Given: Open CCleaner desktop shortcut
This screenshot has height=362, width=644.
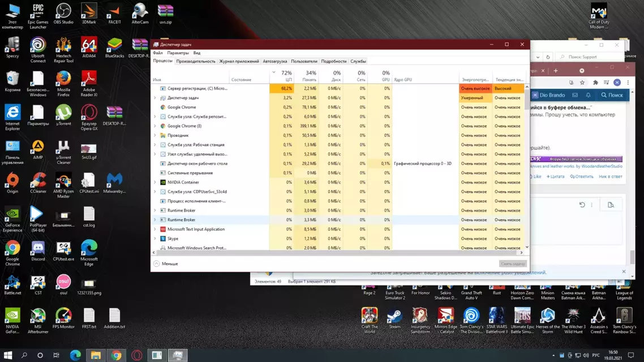Looking at the screenshot, I should [x=38, y=183].
